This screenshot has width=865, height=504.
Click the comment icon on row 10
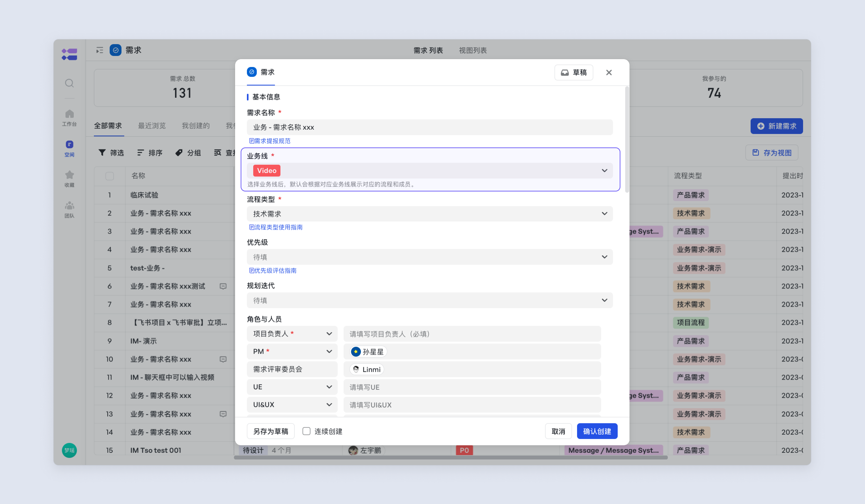(x=223, y=359)
